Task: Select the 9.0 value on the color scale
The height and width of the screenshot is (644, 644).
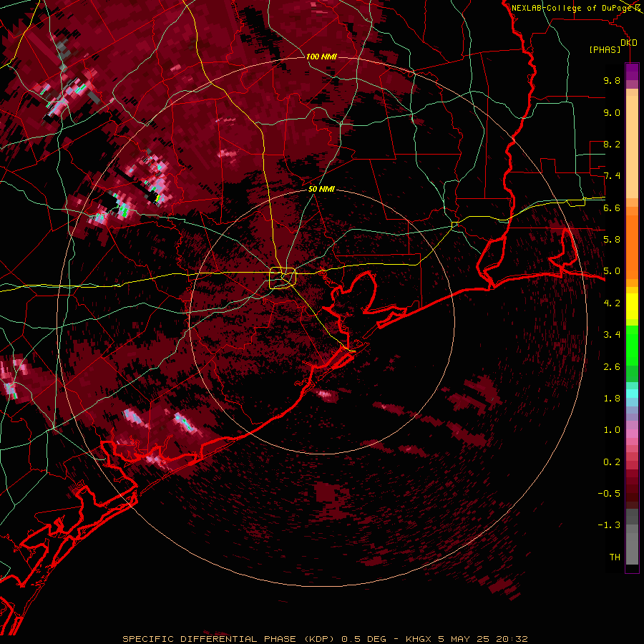Action: (612, 112)
